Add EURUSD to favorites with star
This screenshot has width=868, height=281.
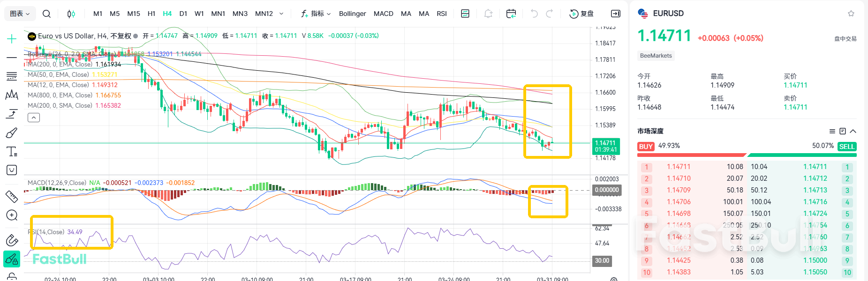tap(851, 14)
